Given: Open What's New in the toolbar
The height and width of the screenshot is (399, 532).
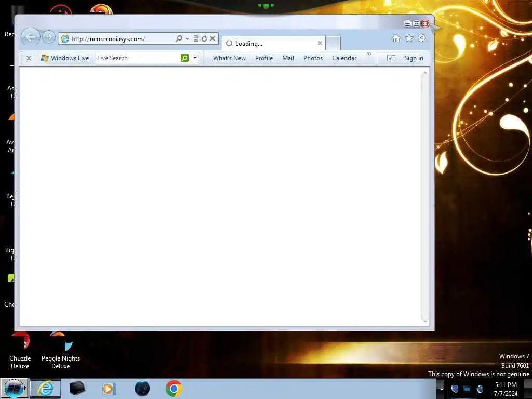Looking at the screenshot, I should [x=229, y=58].
